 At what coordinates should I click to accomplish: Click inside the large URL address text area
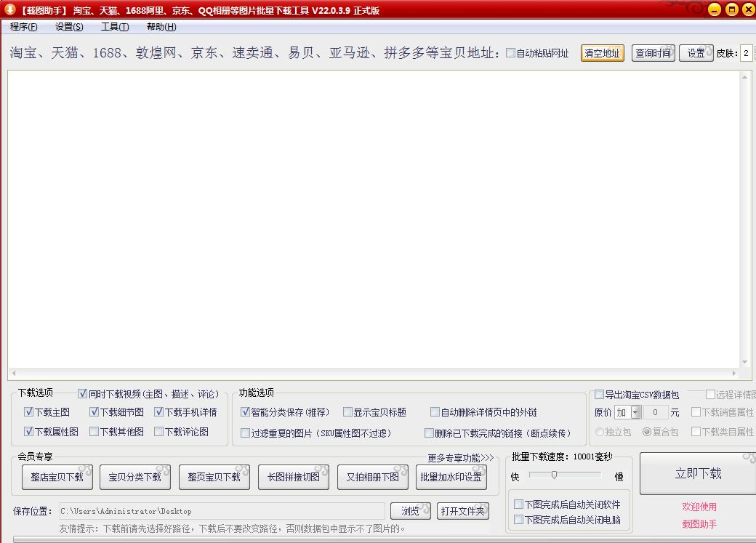tap(374, 219)
